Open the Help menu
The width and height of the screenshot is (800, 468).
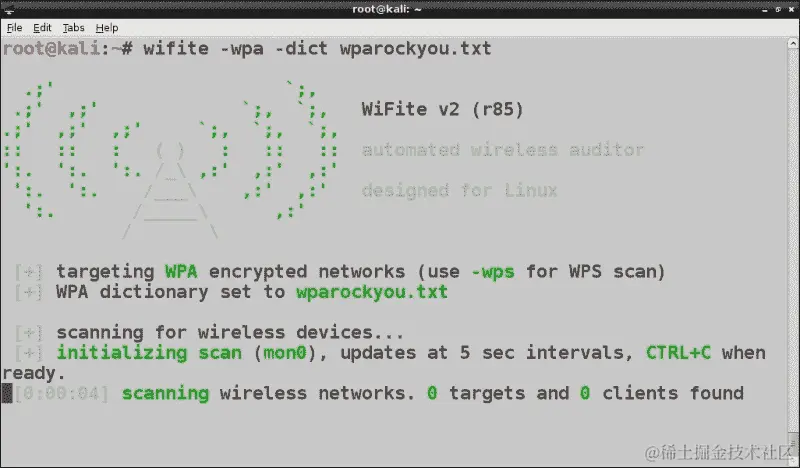107,28
